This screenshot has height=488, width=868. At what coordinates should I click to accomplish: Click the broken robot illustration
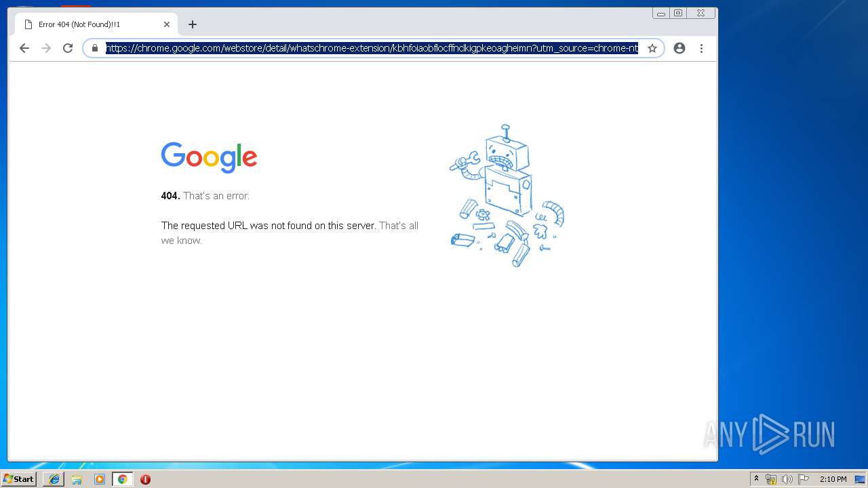tap(507, 195)
